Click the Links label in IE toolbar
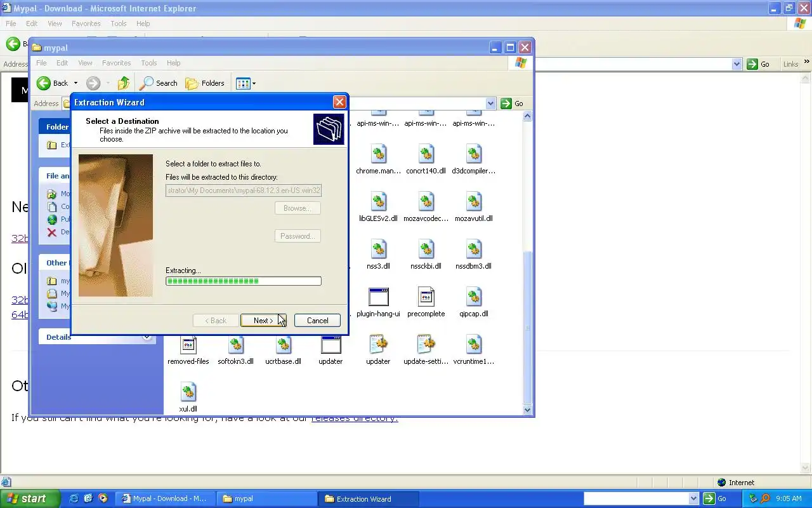The width and height of the screenshot is (812, 508). pos(790,64)
